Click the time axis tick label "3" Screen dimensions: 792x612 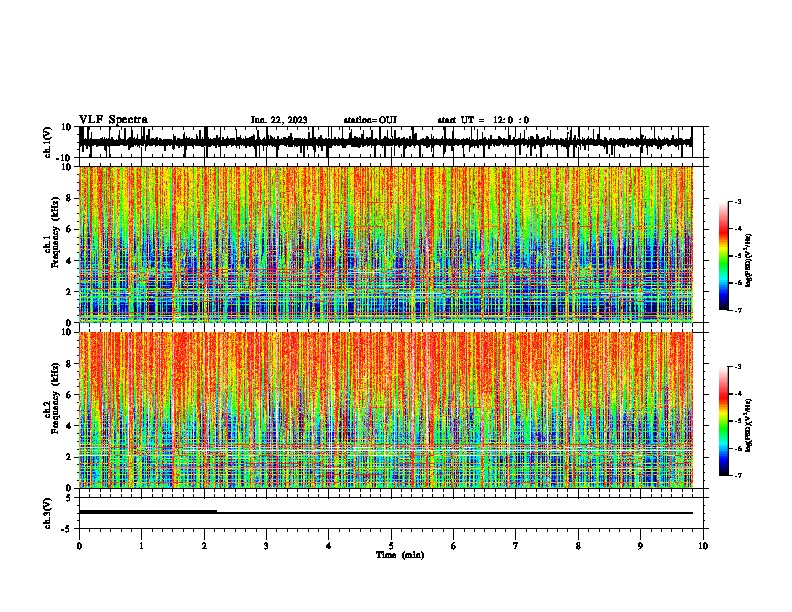(x=266, y=546)
